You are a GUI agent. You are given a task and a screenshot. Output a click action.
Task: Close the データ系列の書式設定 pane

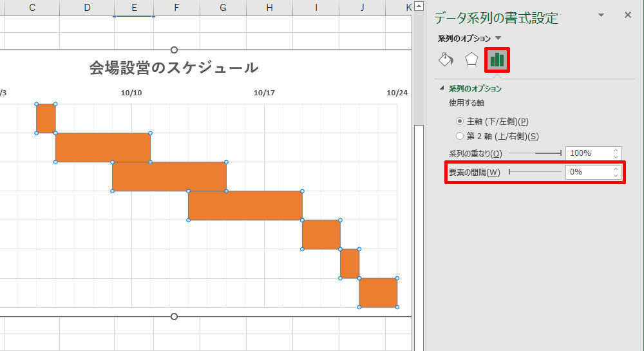click(627, 15)
